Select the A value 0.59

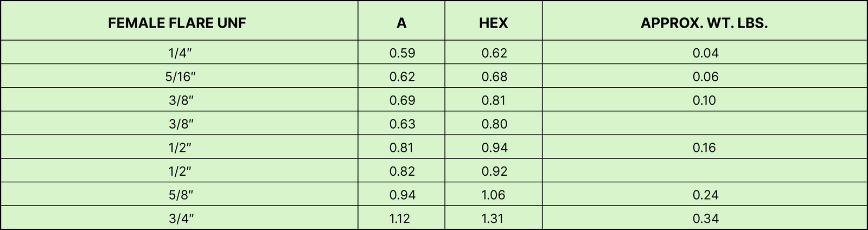tap(402, 53)
